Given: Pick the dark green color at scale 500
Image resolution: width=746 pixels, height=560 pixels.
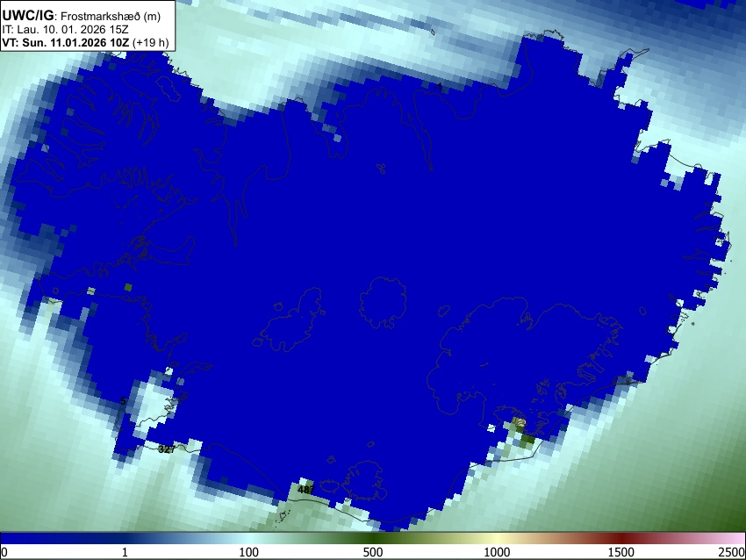Looking at the screenshot, I should [372, 538].
